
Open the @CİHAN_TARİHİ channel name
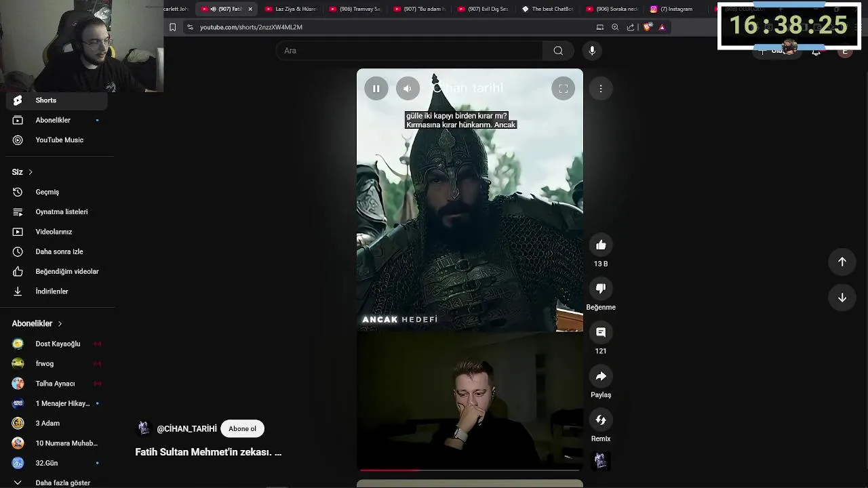[186, 429]
